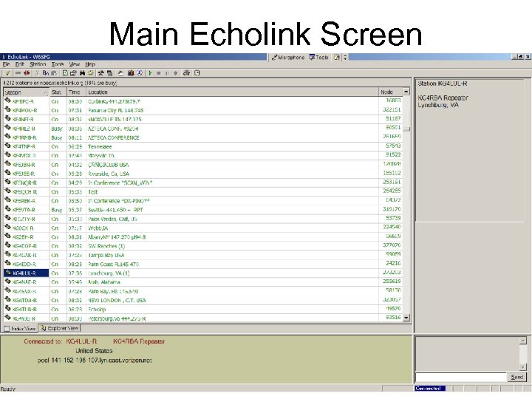Image resolution: width=532 pixels, height=399 pixels.
Task: Click the Tools language bar button
Action: pos(318,58)
